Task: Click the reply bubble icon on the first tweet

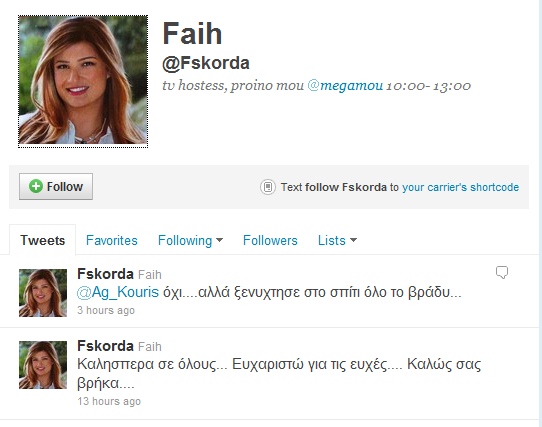Action: [502, 272]
